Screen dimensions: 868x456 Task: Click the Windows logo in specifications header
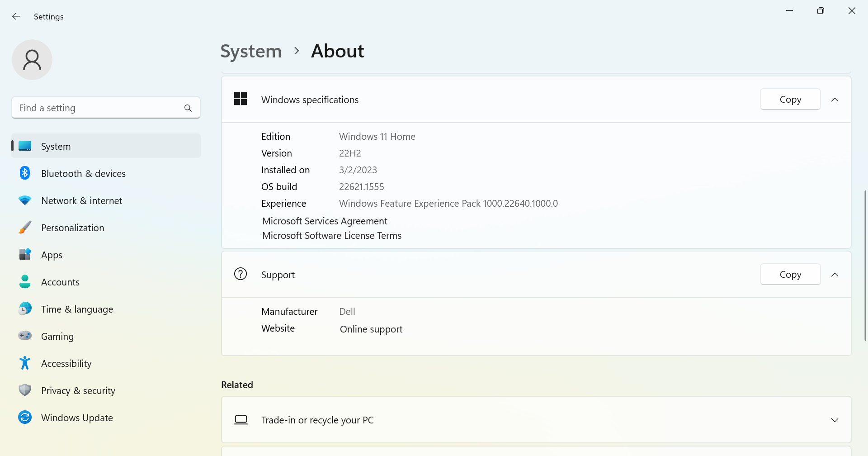241,99
